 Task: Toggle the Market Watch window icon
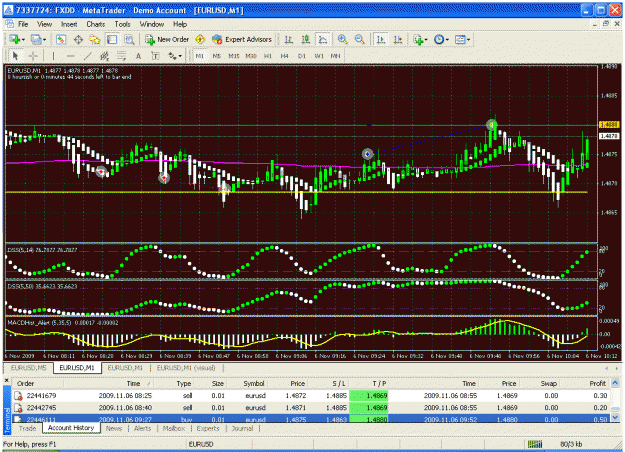(61, 39)
